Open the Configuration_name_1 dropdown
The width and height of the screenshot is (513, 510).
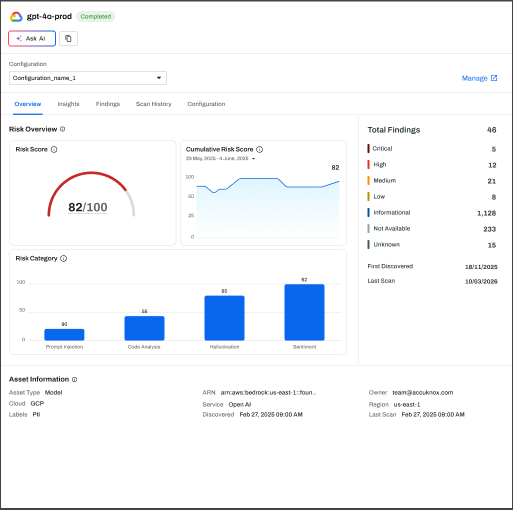click(x=88, y=78)
